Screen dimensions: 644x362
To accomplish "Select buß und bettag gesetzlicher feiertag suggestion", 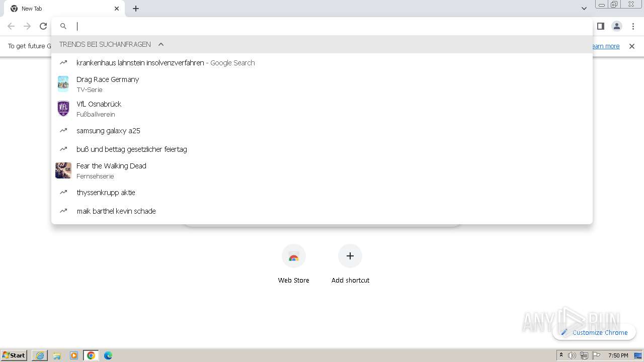I will tap(322, 149).
